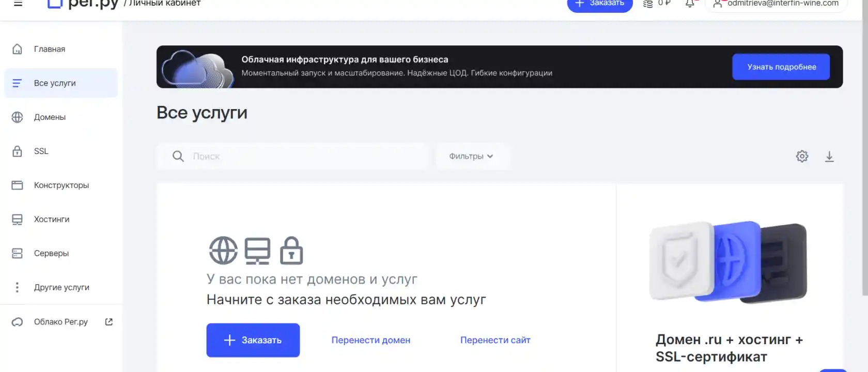Go to Домены section
868x372 pixels.
tap(61, 117)
